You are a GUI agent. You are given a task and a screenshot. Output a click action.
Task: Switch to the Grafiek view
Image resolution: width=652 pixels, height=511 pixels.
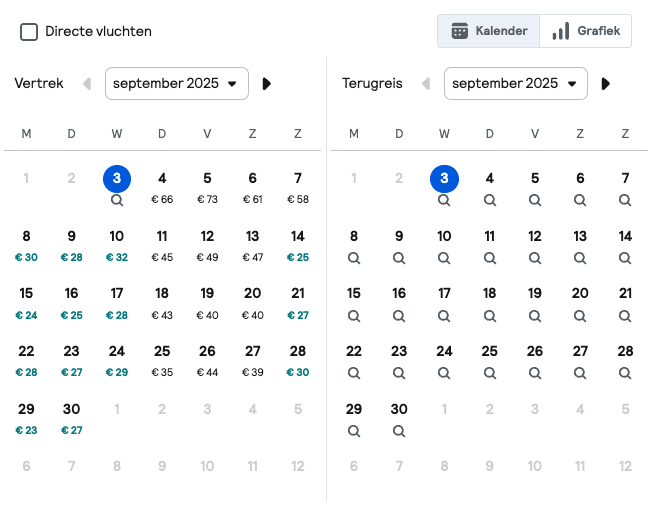(x=586, y=31)
